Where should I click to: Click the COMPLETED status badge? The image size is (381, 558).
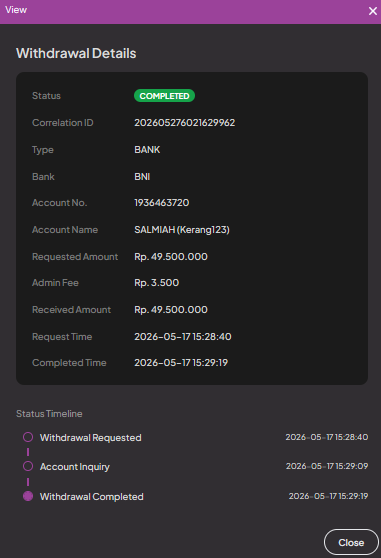click(x=164, y=96)
